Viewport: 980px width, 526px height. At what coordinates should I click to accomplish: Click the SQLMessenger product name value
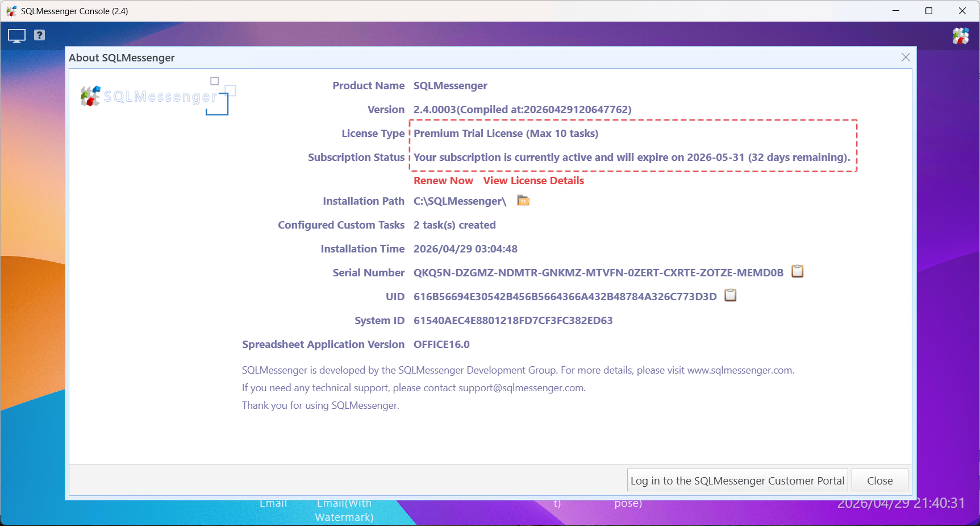pos(450,85)
